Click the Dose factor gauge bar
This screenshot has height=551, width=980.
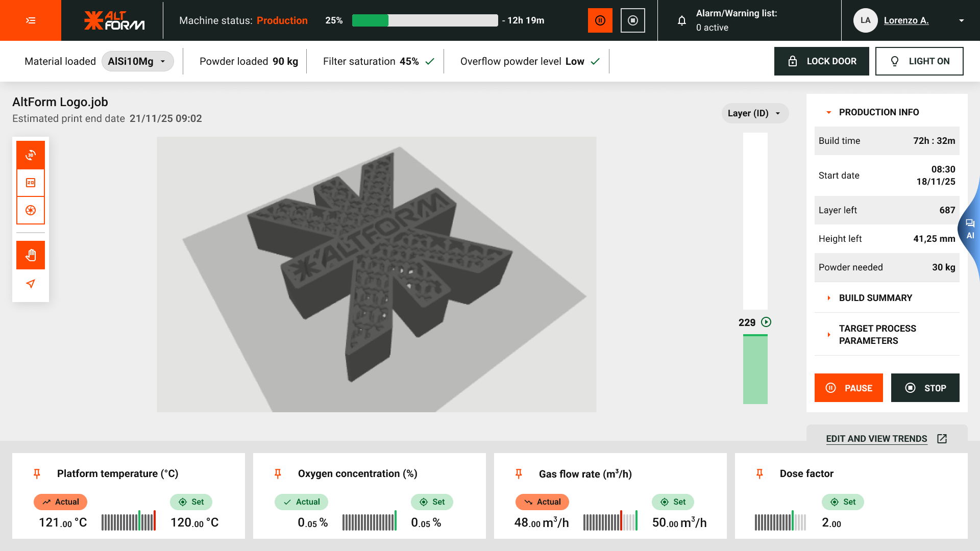click(x=780, y=521)
